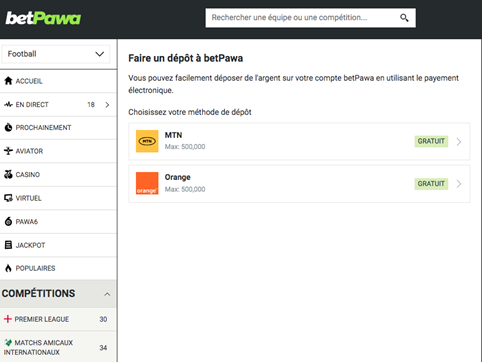The image size is (482, 362).
Task: Open the ACCUEIL menu item
Action: (x=58, y=81)
